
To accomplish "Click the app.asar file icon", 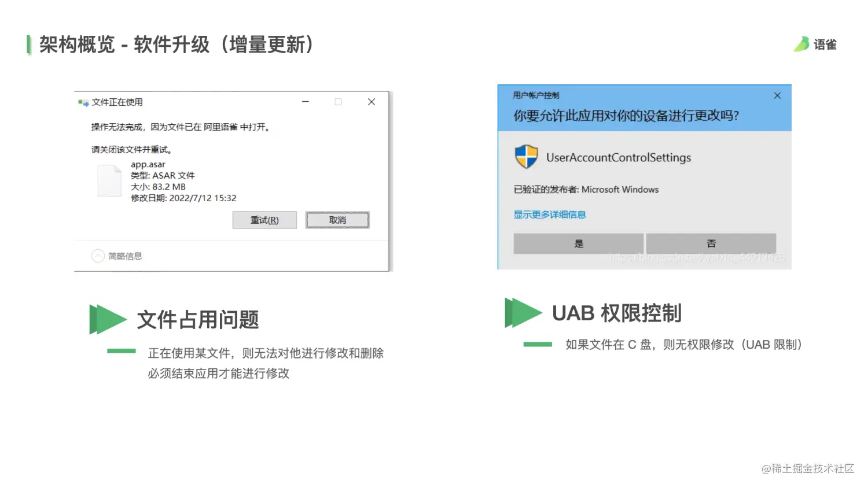I will [x=109, y=180].
